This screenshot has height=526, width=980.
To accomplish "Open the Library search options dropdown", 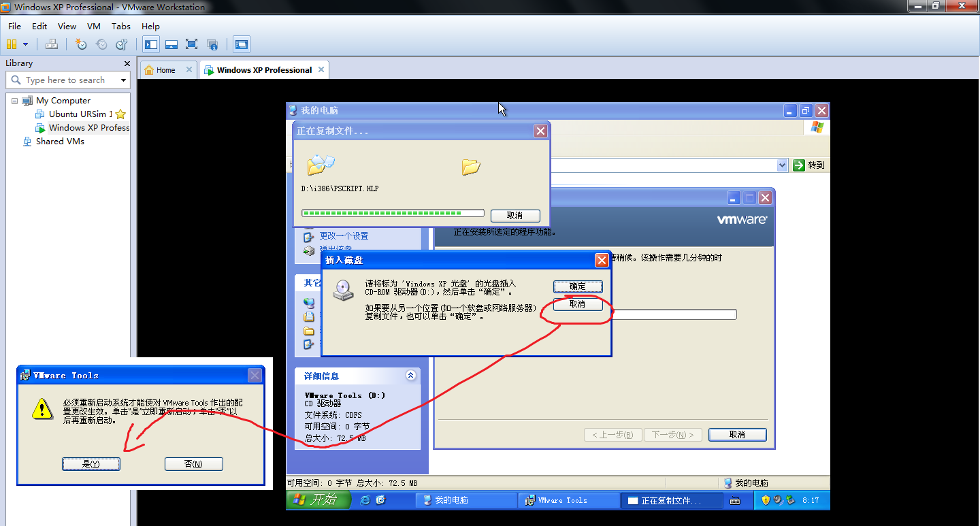I will 123,80.
